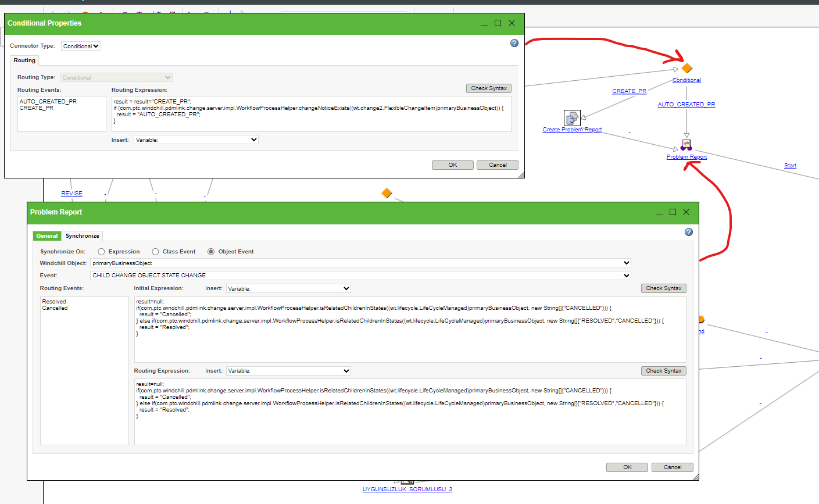Viewport: 819px width, 504px height.
Task: Select the Routing tab in Conditional Properties
Action: click(24, 60)
